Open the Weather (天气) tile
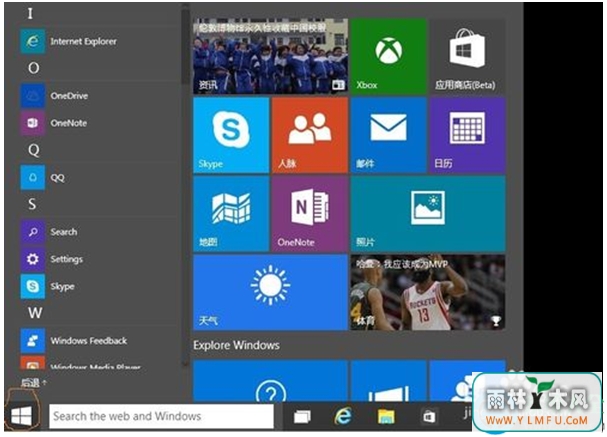This screenshot has height=437, width=607. 270,292
